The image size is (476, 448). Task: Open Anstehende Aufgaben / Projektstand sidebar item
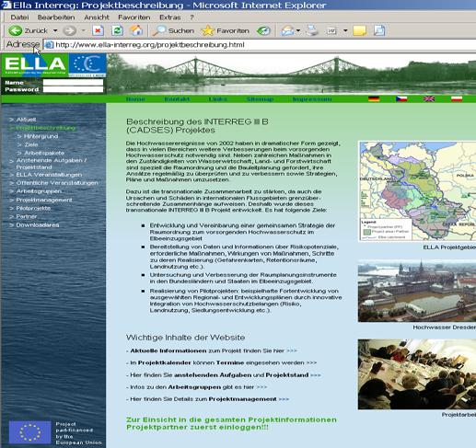pyautogui.click(x=52, y=164)
